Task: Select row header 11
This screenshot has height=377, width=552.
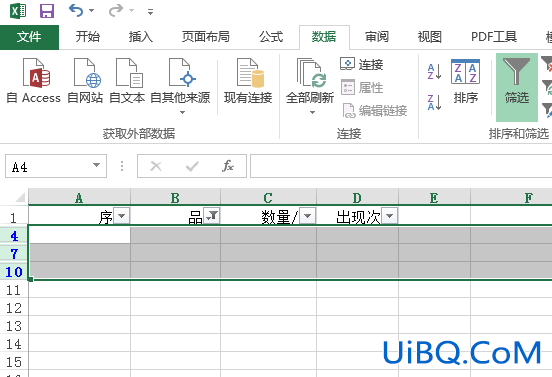Action: [14, 290]
